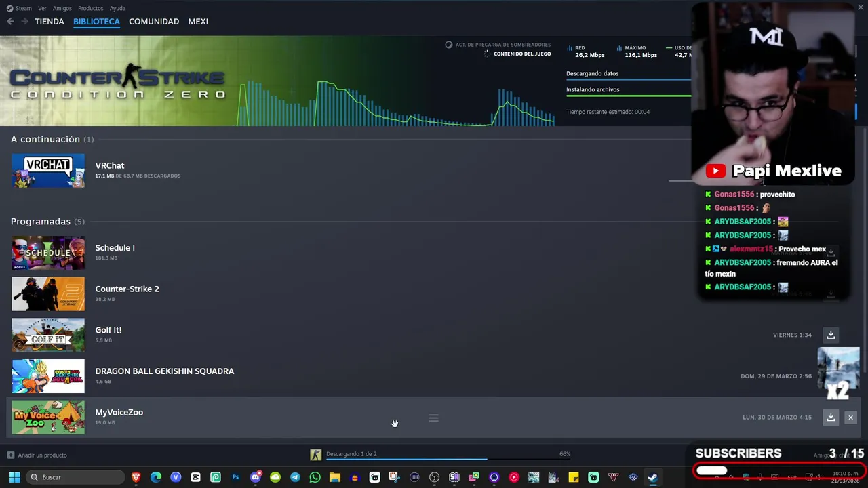This screenshot has height=488, width=868.
Task: Open Discord from taskbar
Action: [256, 477]
